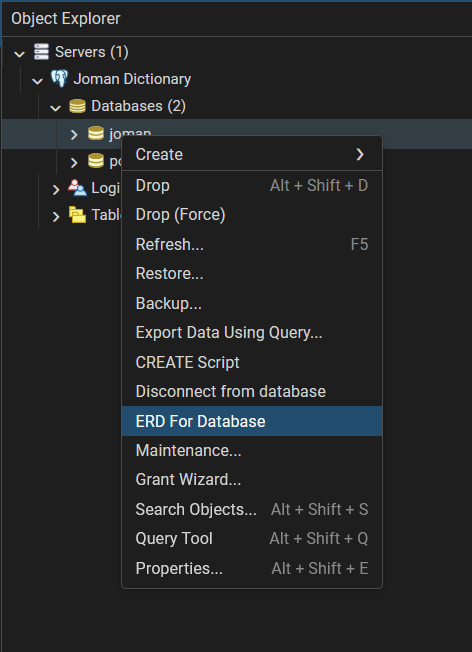Collapse the Servers (1) tree node

pos(19,53)
